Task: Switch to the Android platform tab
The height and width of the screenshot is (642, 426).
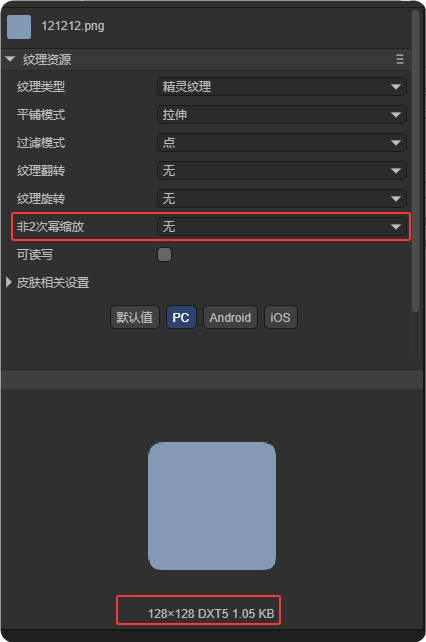Action: (x=230, y=317)
